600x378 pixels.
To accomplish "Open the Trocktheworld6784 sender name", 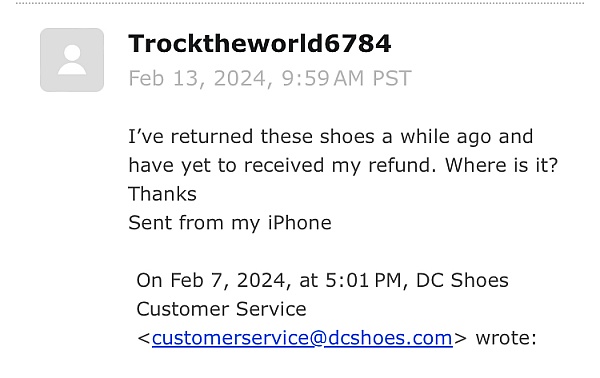I will pyautogui.click(x=259, y=43).
